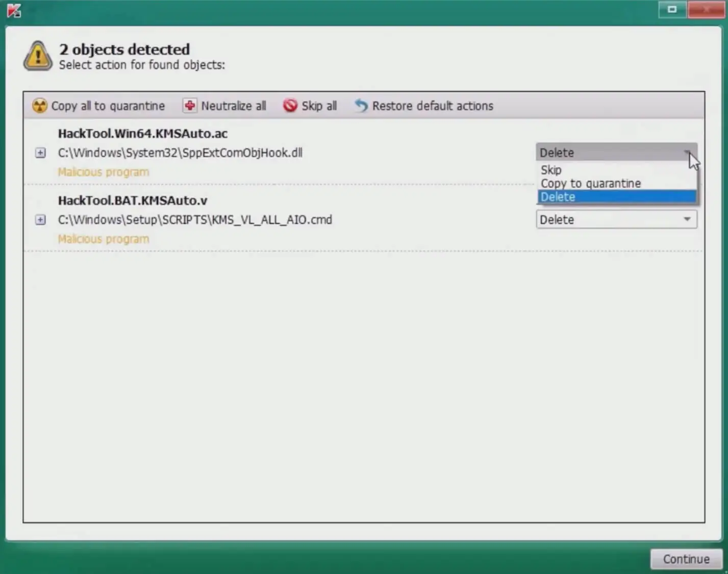Select Skip all in the toolbar
Screen dimensions: 728x574
pos(310,106)
